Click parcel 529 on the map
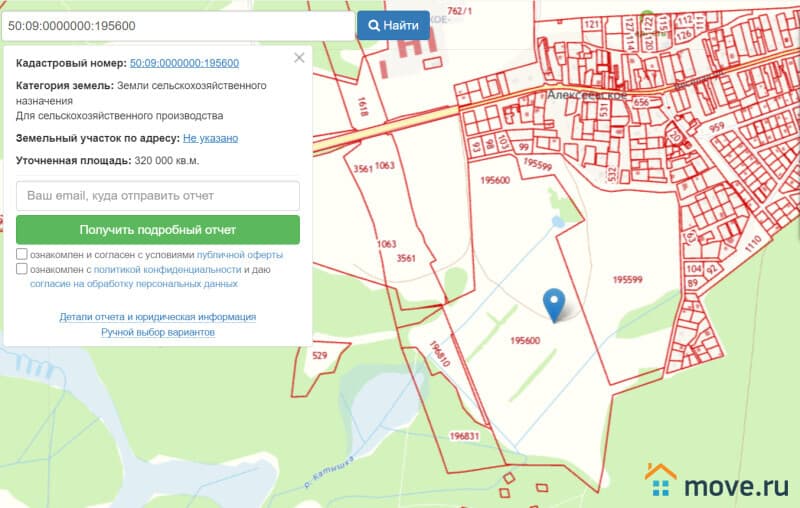This screenshot has width=800, height=508. [320, 356]
